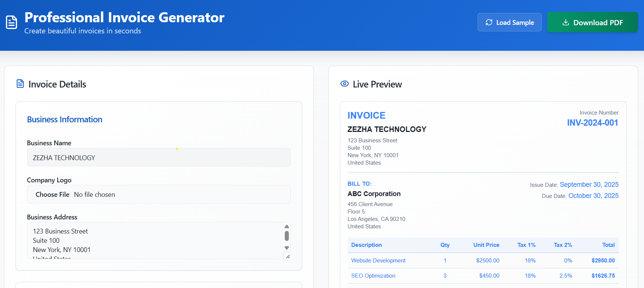Click due date October 30, 2025
The height and width of the screenshot is (288, 644).
(x=594, y=196)
